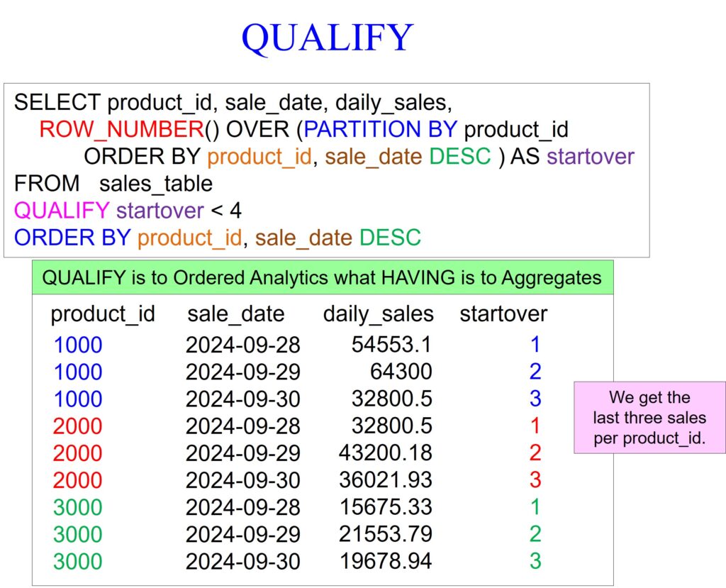Screen dimensions: 726x588
Task: Click the SELECT keyword starting the query
Action: [57, 102]
